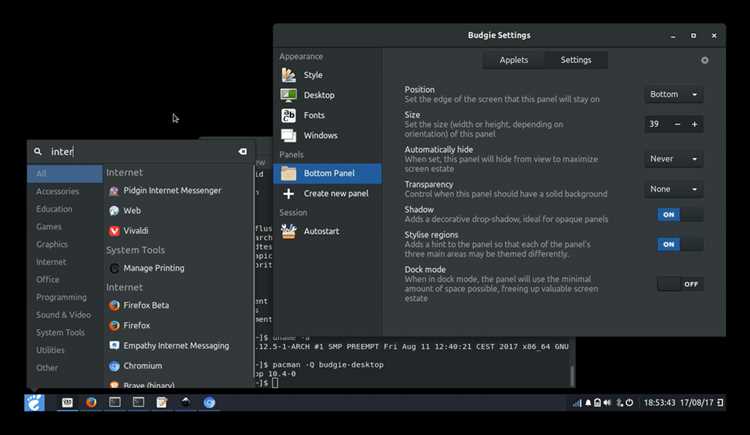Clear the menu search text
The width and height of the screenshot is (750, 435).
tap(243, 152)
